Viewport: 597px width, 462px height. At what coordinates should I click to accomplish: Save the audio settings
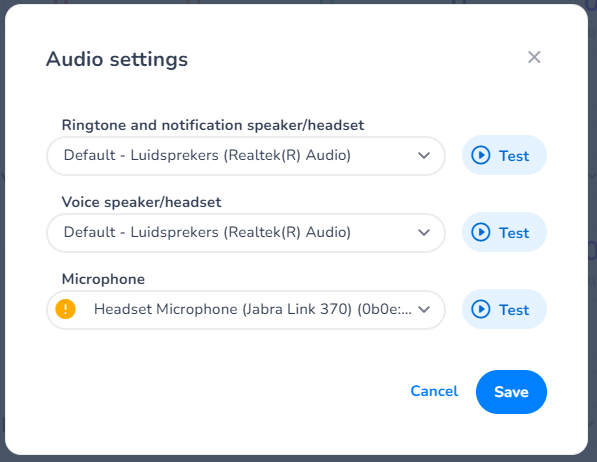point(511,392)
